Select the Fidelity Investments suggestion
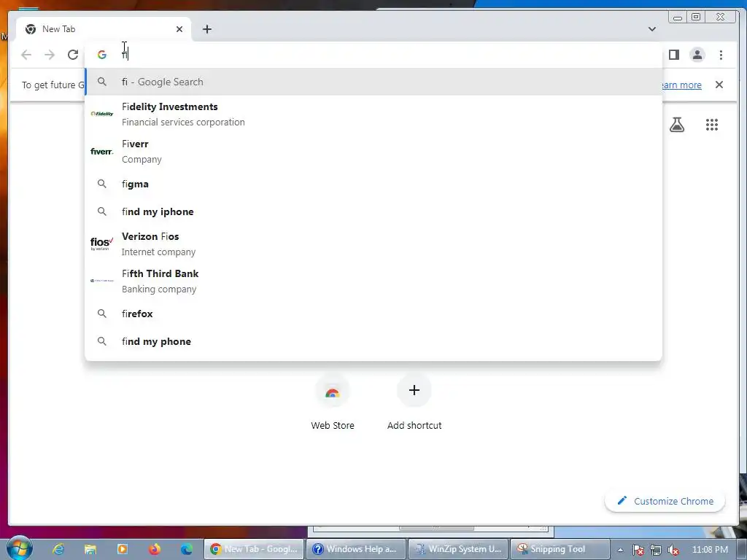Viewport: 747px width, 560px height. (x=373, y=114)
